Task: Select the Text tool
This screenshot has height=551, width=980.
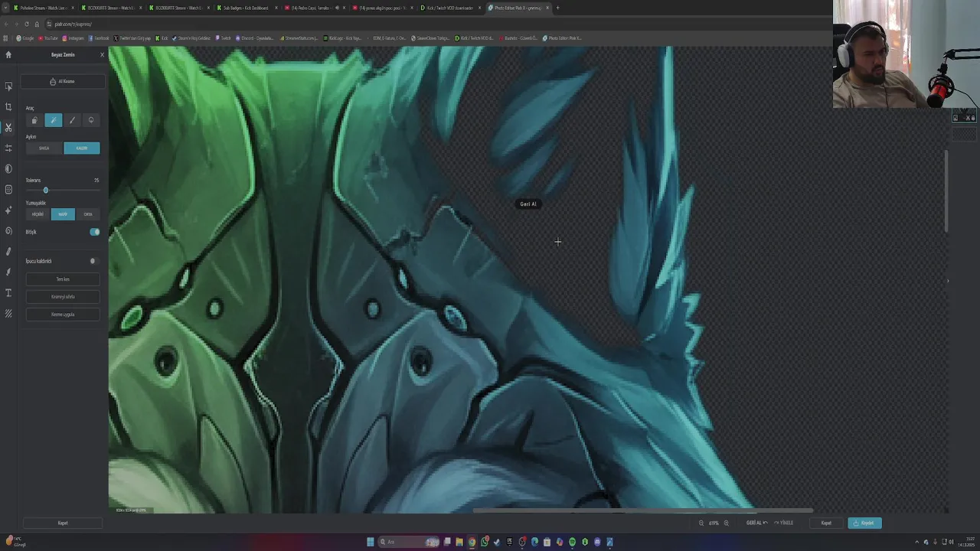Action: point(8,292)
